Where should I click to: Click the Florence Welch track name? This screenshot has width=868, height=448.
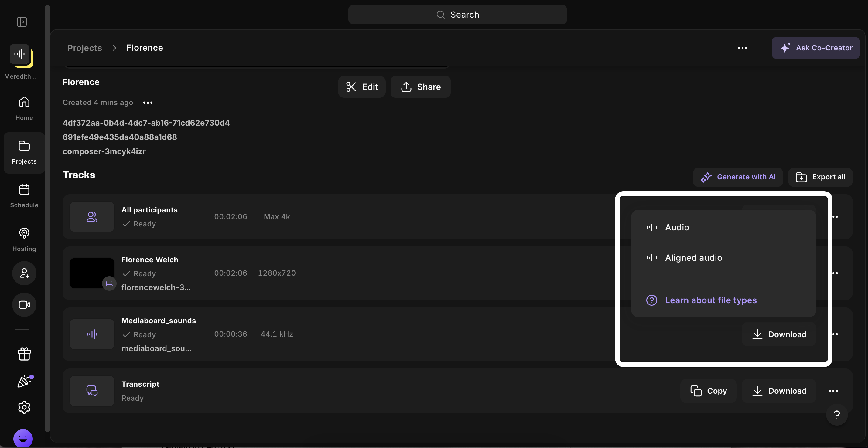click(x=150, y=260)
